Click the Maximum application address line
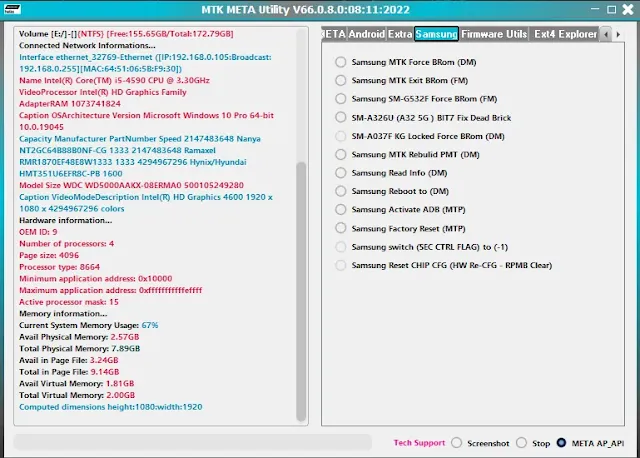Image resolution: width=640 pixels, height=458 pixels. [111, 290]
